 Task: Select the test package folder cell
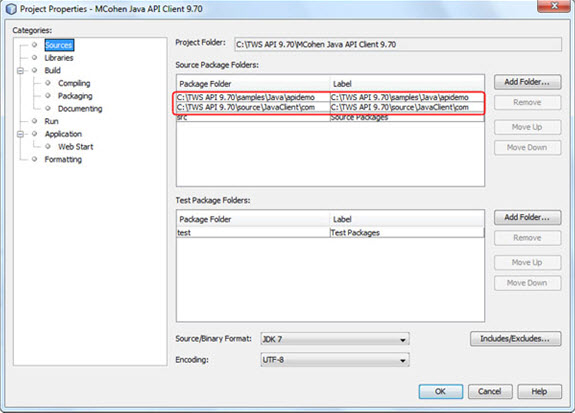pyautogui.click(x=253, y=233)
